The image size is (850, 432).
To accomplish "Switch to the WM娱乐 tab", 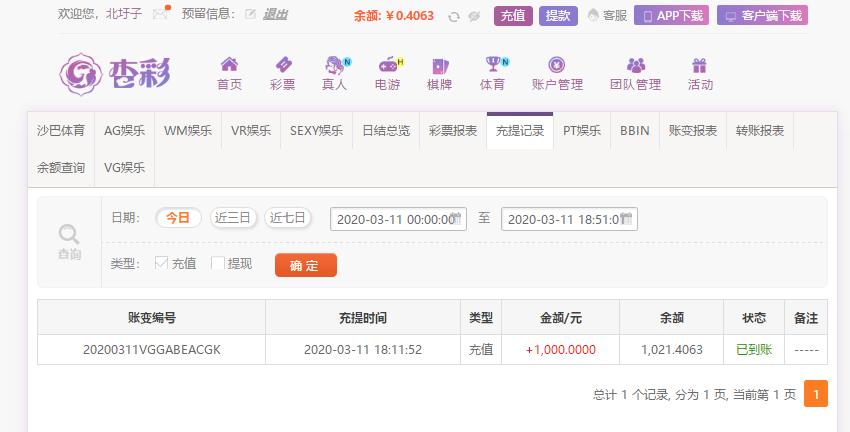I will (x=188, y=131).
